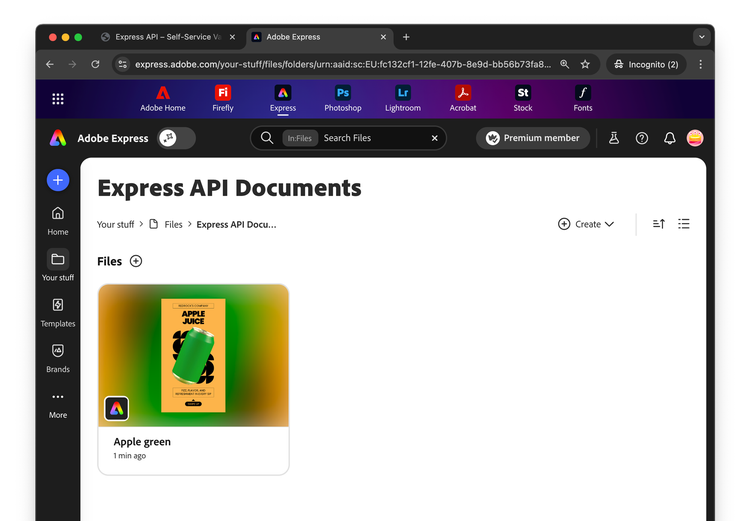
Task: Click the Incognito (2) indicator
Action: pyautogui.click(x=646, y=64)
